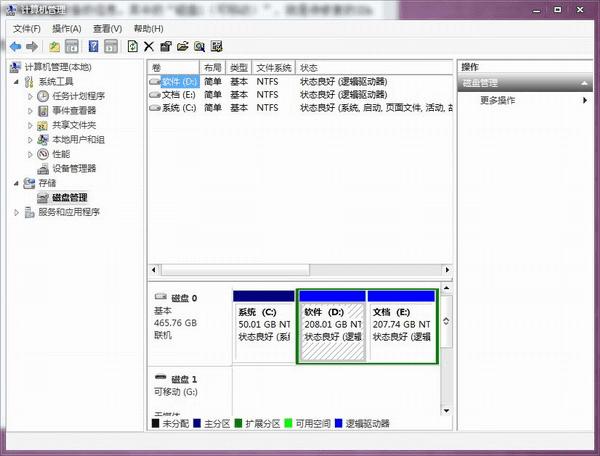Click 更多操作 in the actions pane
The width and height of the screenshot is (600, 456).
click(497, 100)
